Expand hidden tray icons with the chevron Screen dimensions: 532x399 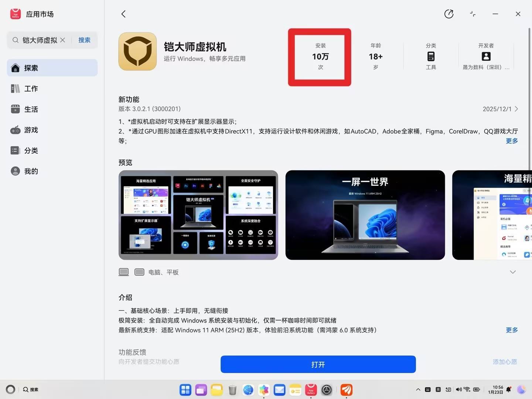point(418,389)
